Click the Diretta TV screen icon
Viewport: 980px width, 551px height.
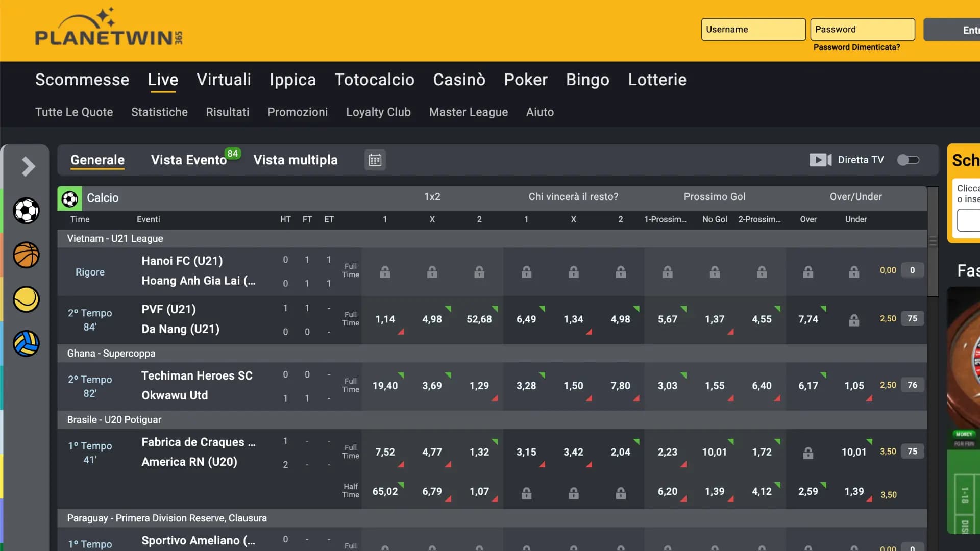click(820, 160)
